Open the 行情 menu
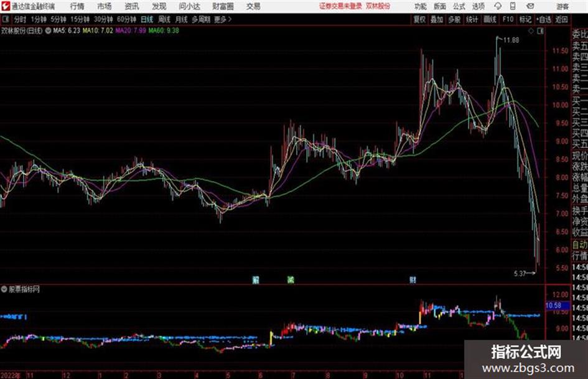 (77, 6)
